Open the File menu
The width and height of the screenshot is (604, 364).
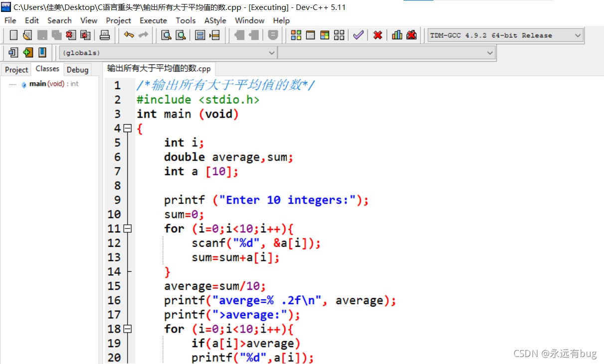pos(10,20)
